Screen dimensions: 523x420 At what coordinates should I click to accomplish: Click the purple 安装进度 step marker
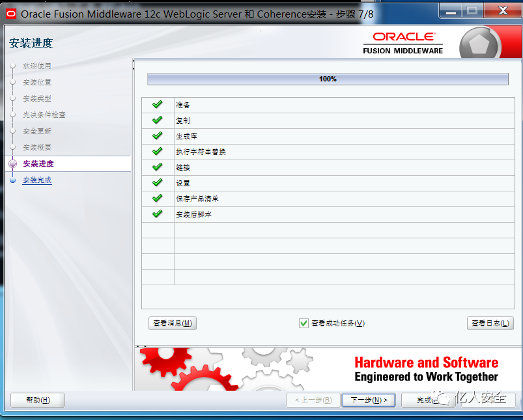(12, 164)
